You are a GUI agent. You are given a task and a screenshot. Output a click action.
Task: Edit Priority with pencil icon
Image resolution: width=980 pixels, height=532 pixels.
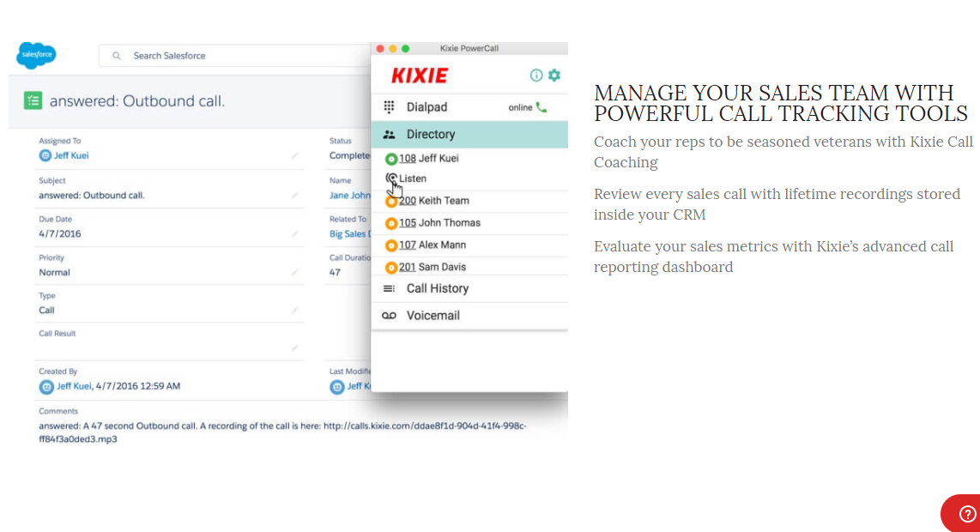[x=294, y=273]
